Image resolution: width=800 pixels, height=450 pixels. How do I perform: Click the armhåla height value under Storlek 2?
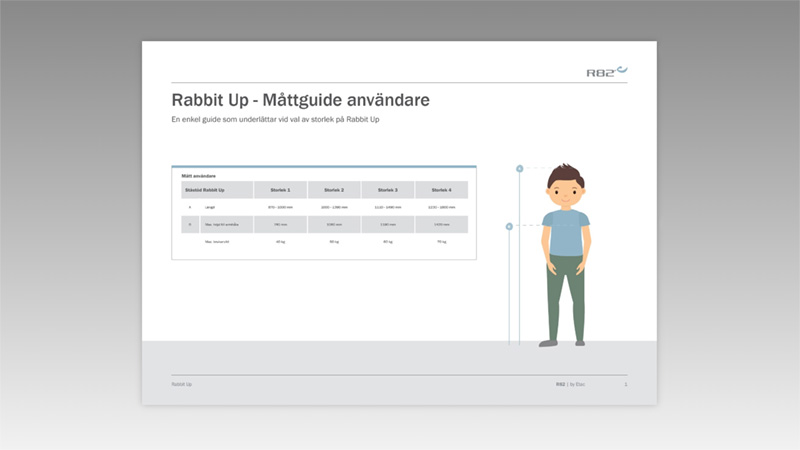tap(334, 224)
